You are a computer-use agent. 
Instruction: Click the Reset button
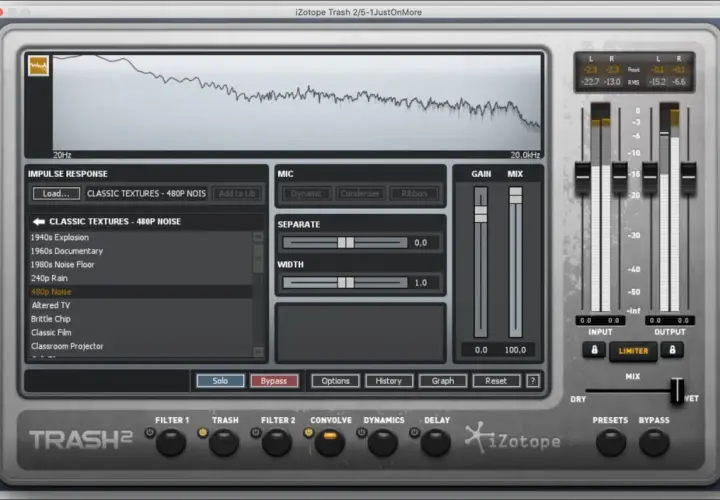coord(496,381)
